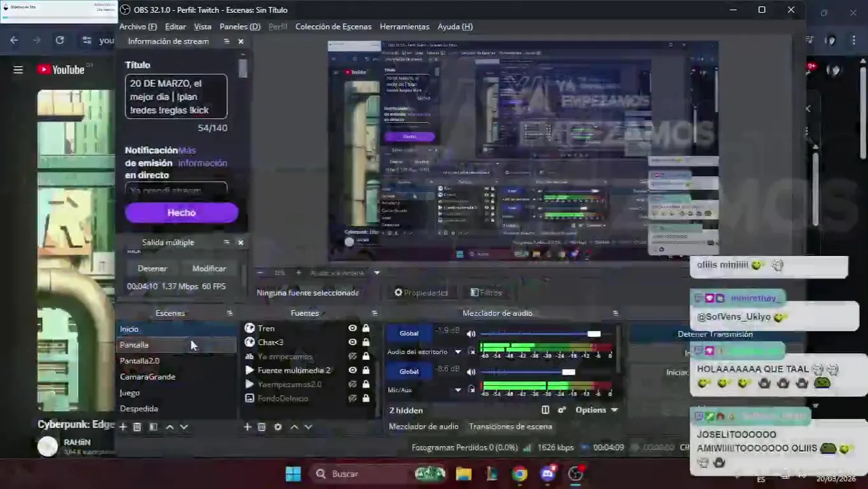This screenshot has width=868, height=489.
Task: Open the Paneles menu
Action: click(x=240, y=26)
